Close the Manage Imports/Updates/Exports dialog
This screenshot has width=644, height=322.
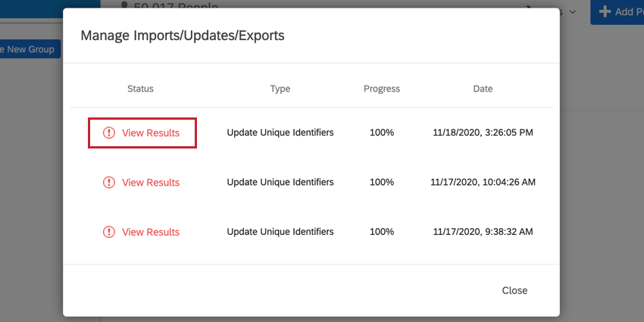(x=514, y=290)
